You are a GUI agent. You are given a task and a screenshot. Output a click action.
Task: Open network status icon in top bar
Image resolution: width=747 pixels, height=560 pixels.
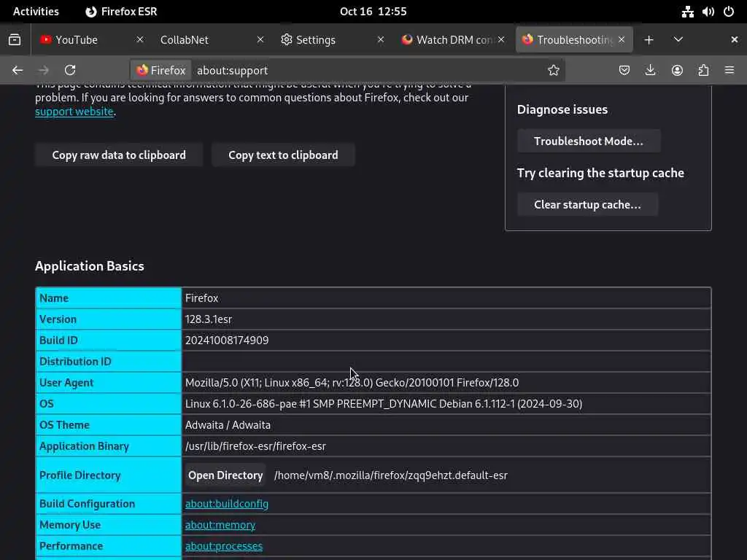click(687, 12)
